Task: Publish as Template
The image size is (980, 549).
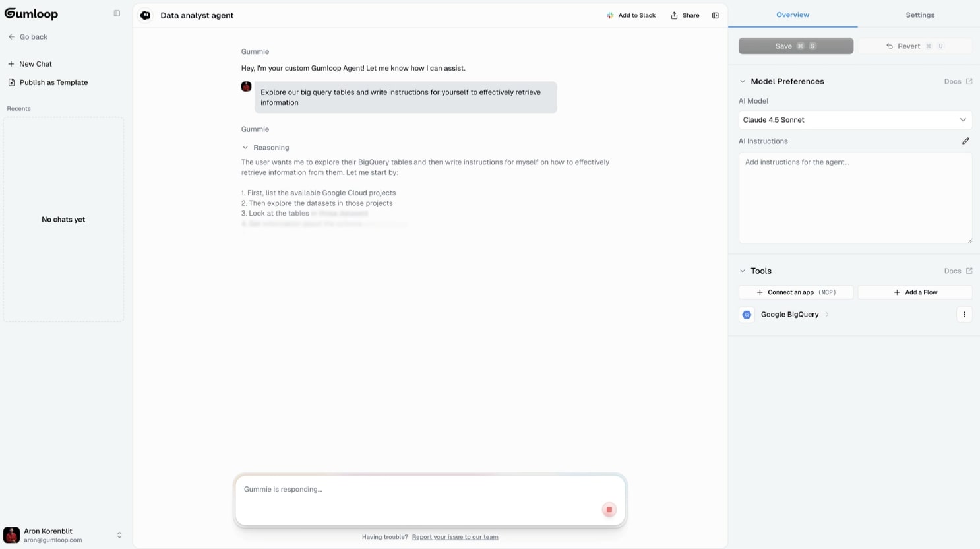Action: (47, 82)
